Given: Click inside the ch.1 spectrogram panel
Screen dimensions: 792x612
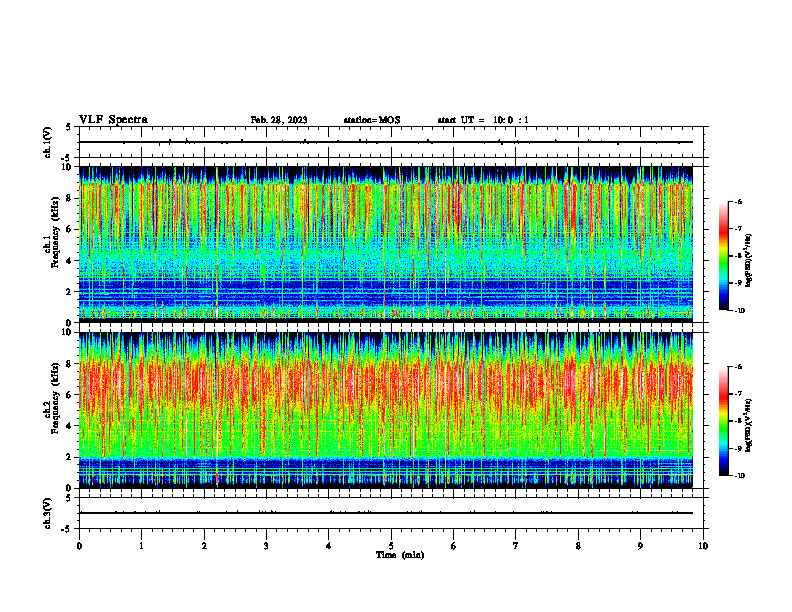Looking at the screenshot, I should coord(386,244).
